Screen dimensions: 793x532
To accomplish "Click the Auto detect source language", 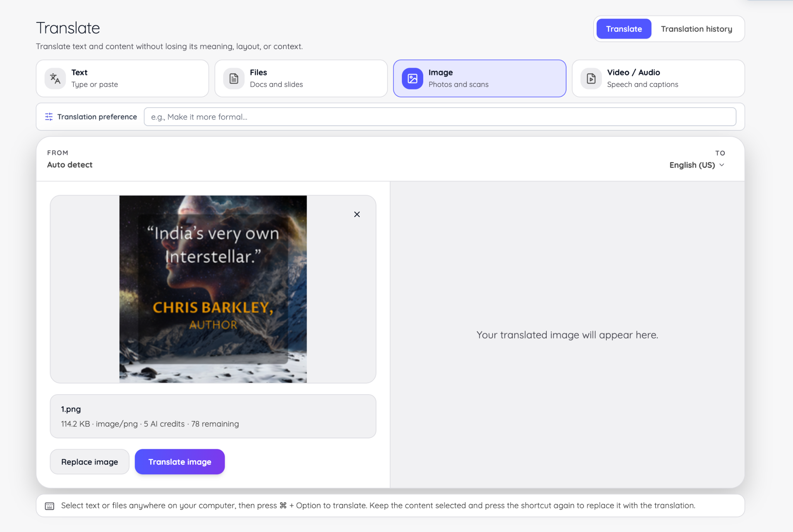I will click(70, 165).
